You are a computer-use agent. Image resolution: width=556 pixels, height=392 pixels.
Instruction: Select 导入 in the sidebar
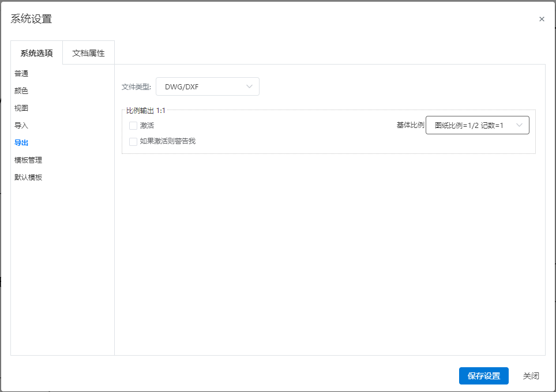click(x=21, y=126)
